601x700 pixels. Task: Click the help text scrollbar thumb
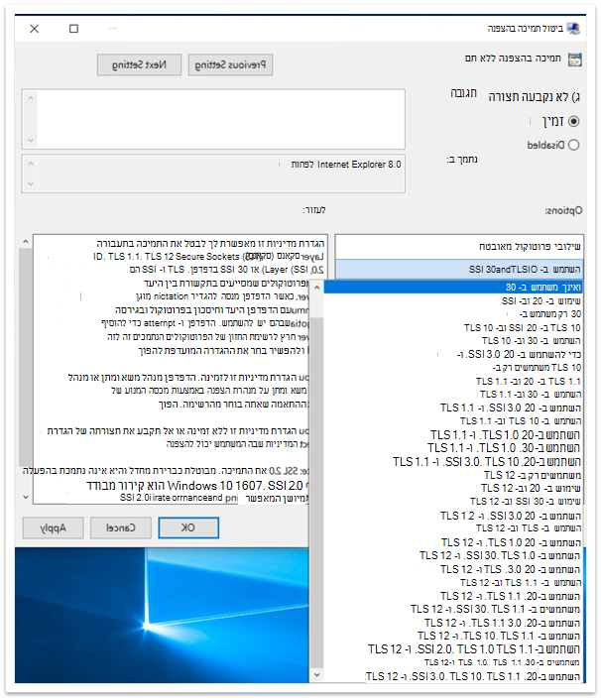(x=26, y=357)
